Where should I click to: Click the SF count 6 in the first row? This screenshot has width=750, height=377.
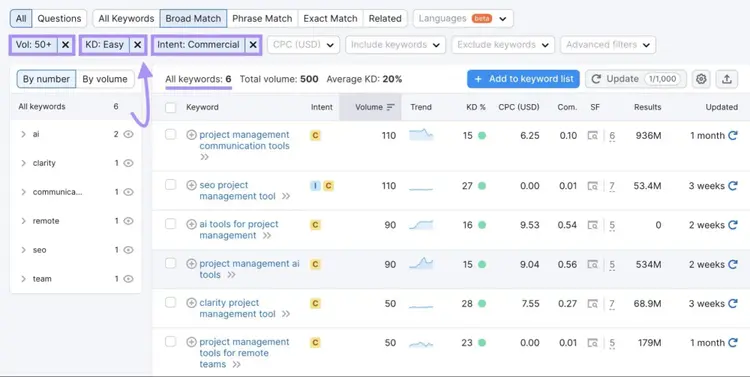tap(612, 136)
